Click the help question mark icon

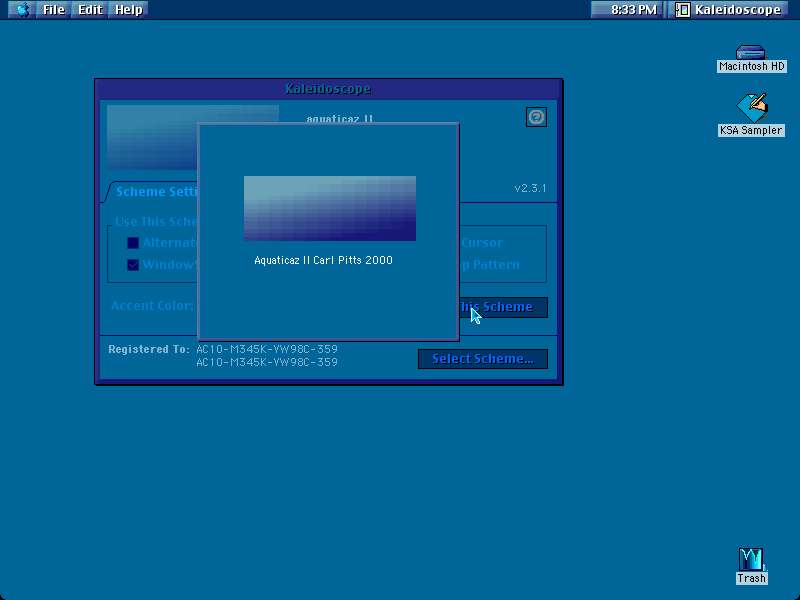pos(536,117)
